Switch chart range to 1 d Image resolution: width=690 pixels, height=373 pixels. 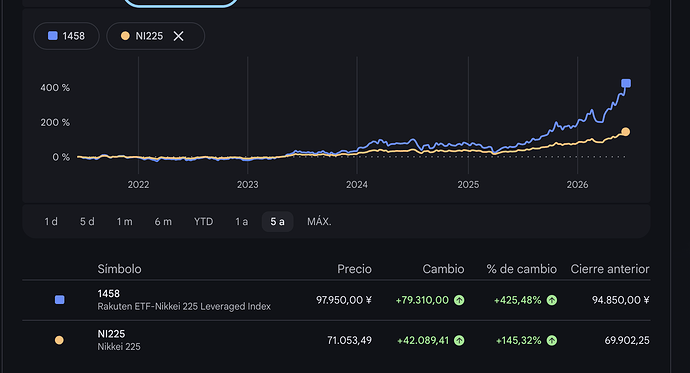tap(51, 222)
